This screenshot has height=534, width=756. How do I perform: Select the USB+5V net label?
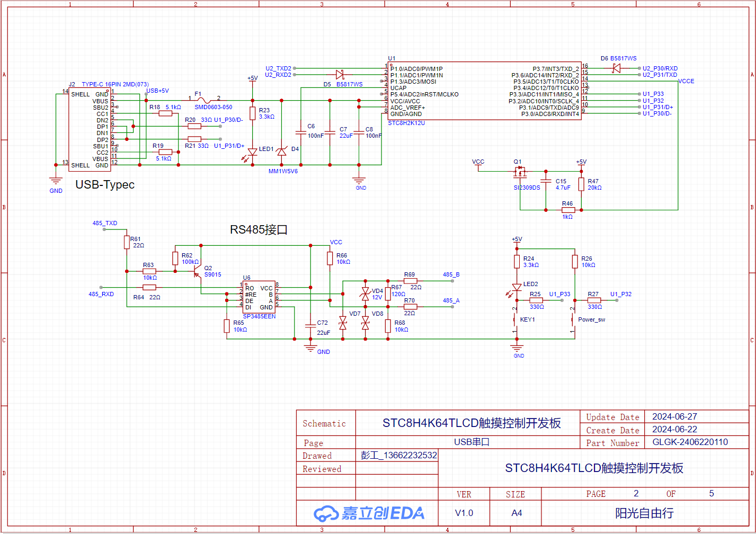coord(158,91)
